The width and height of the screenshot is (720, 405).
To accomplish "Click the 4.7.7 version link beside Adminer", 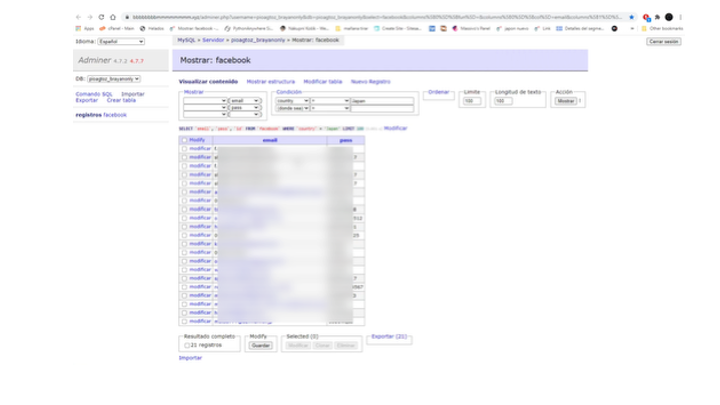I will pos(136,61).
